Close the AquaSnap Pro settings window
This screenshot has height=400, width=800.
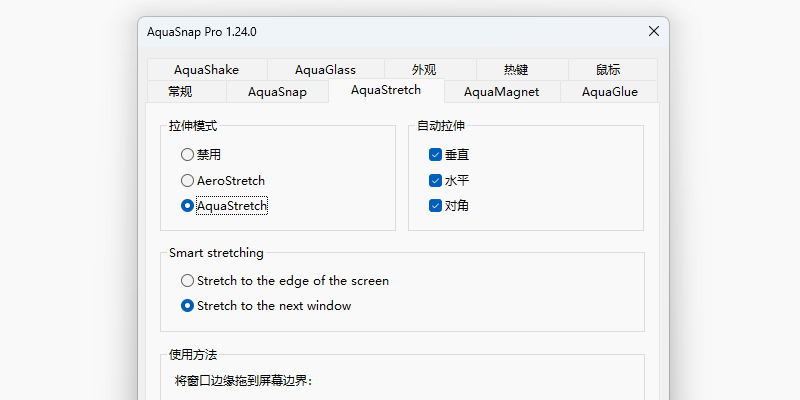[654, 31]
